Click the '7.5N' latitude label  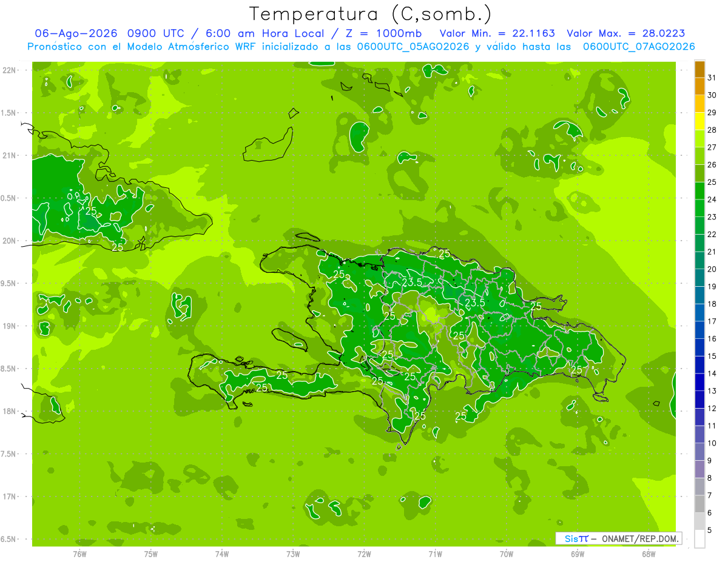click(9, 454)
